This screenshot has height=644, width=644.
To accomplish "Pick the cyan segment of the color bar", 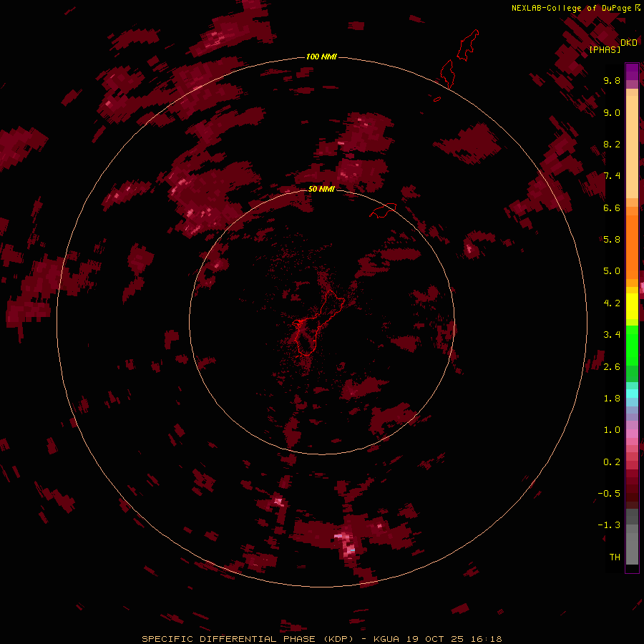I will click(x=632, y=393).
